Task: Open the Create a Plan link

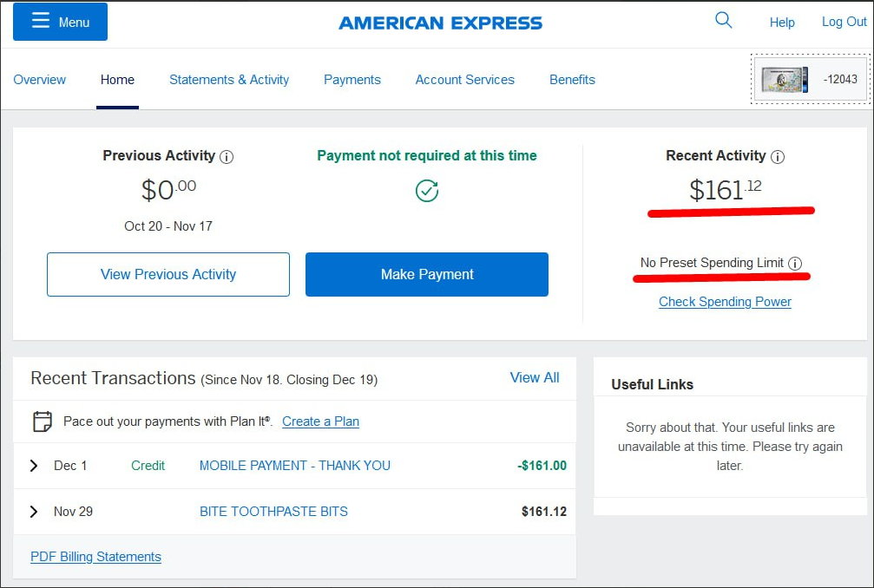Action: tap(320, 421)
